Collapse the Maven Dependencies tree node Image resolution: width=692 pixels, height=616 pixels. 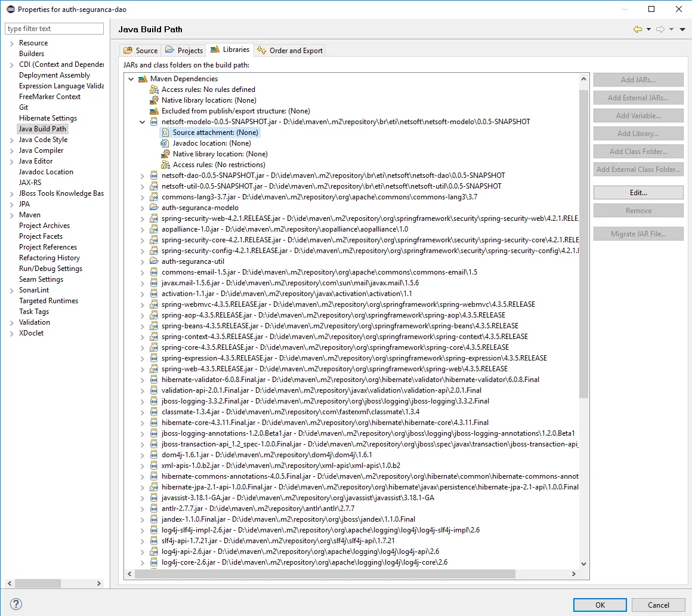[x=131, y=79]
